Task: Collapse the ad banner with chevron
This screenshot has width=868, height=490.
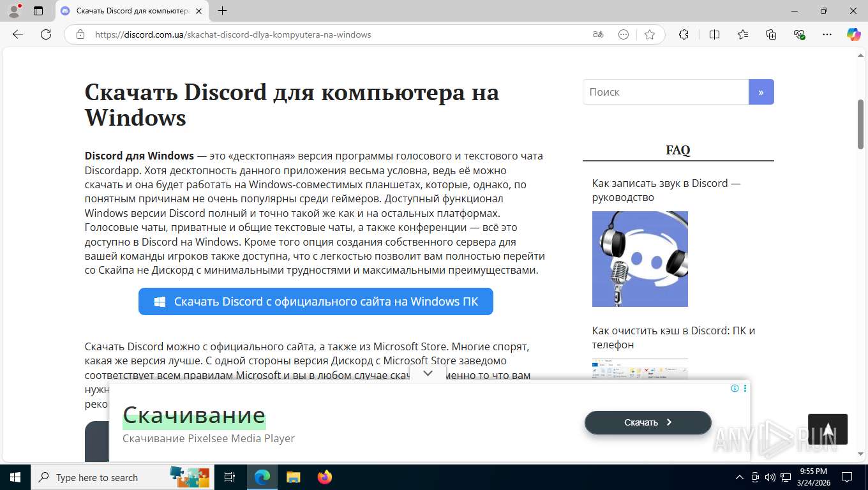Action: 428,373
